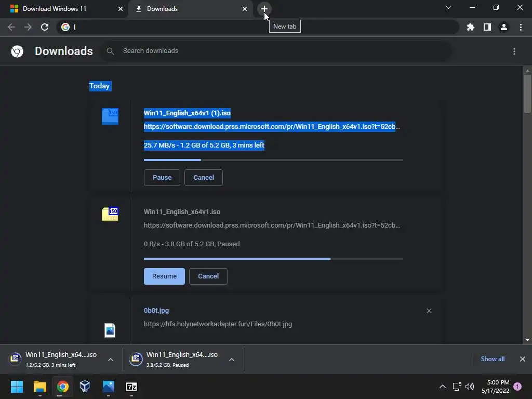The height and width of the screenshot is (399, 532).
Task: Cancel the download with 3 mins left
Action: pos(204,178)
